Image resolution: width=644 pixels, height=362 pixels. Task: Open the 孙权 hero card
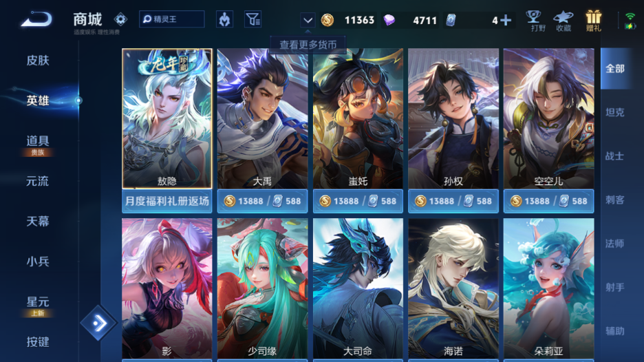click(x=453, y=118)
